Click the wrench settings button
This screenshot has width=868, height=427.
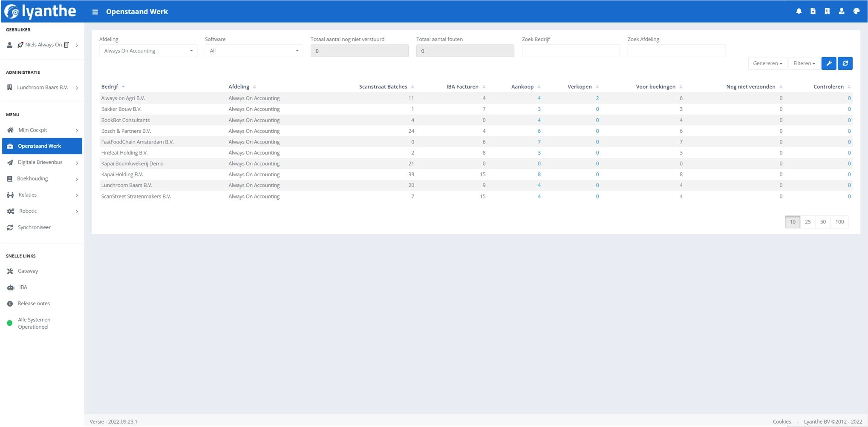point(829,63)
